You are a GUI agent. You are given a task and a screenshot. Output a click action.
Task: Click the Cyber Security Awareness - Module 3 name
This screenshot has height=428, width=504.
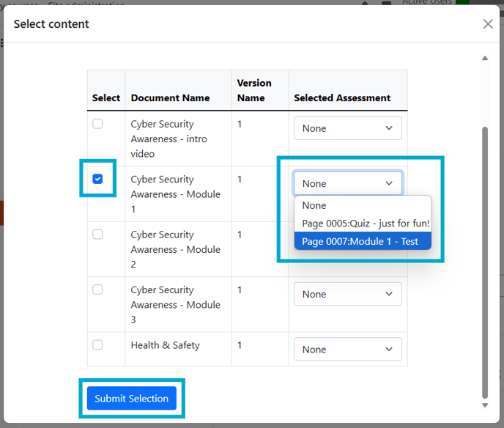pos(176,305)
